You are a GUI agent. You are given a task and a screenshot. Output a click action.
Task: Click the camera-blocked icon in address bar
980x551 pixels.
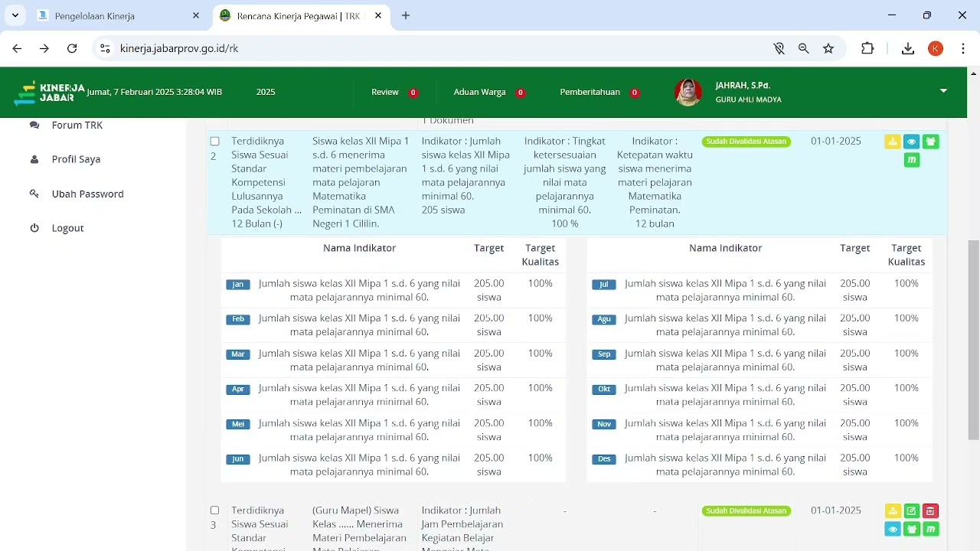coord(779,48)
